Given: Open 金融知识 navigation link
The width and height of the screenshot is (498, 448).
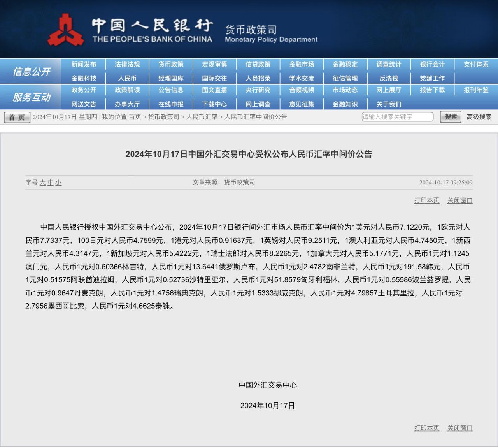Looking at the screenshot, I should tap(345, 104).
